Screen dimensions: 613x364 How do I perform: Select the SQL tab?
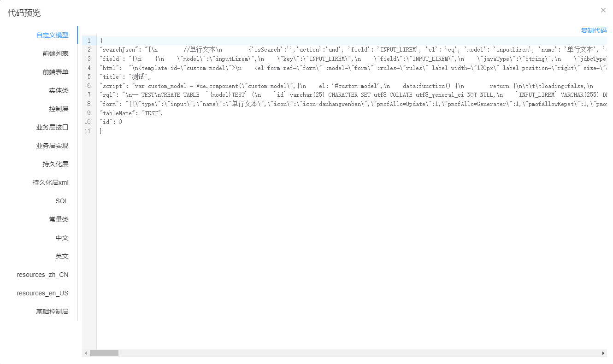(62, 201)
